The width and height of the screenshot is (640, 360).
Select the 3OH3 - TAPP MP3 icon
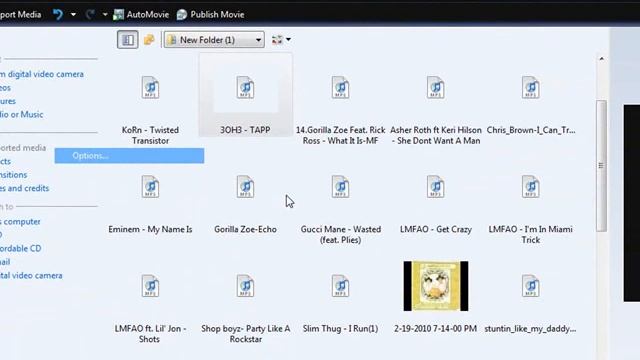245,87
